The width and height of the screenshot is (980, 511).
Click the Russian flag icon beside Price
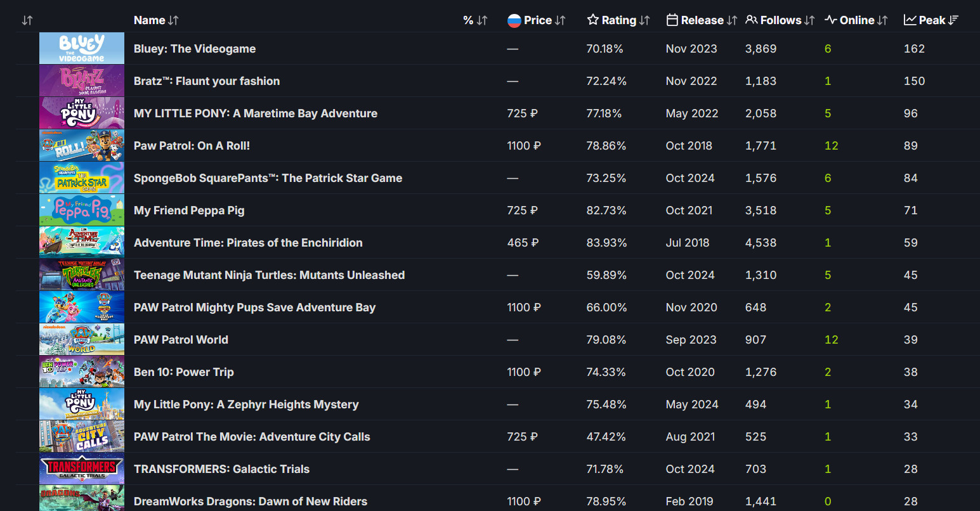(x=514, y=20)
